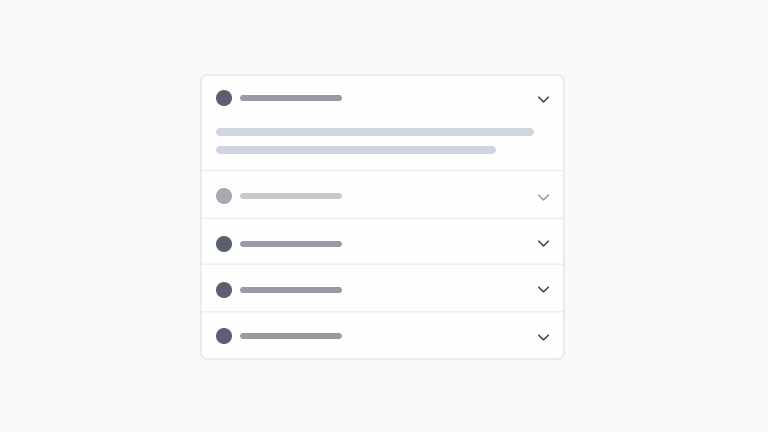768x432 pixels.
Task: Click the shorter second content line in the expanded panel
Action: (x=356, y=150)
